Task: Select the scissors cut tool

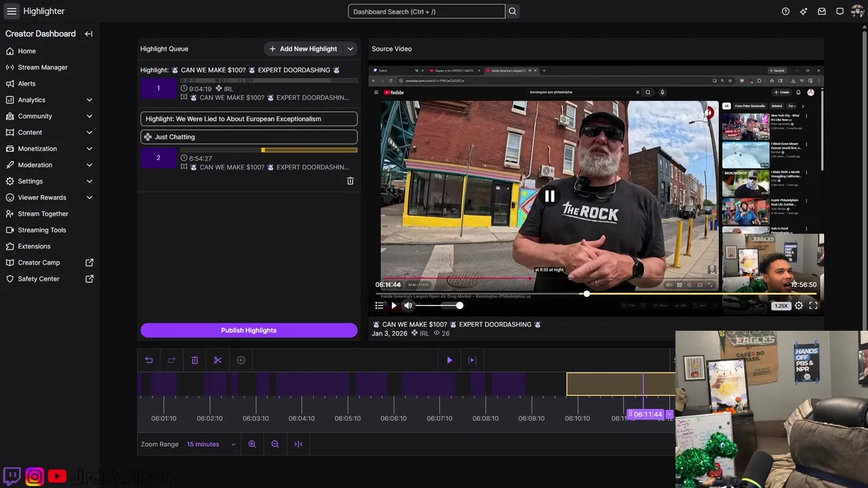Action: point(218,360)
